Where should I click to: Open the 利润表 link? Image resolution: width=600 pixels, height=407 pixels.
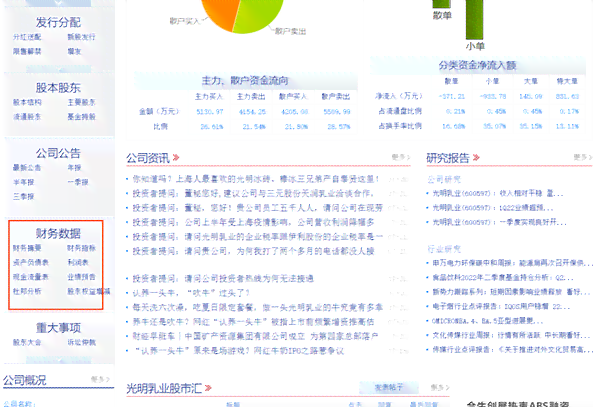coord(78,262)
